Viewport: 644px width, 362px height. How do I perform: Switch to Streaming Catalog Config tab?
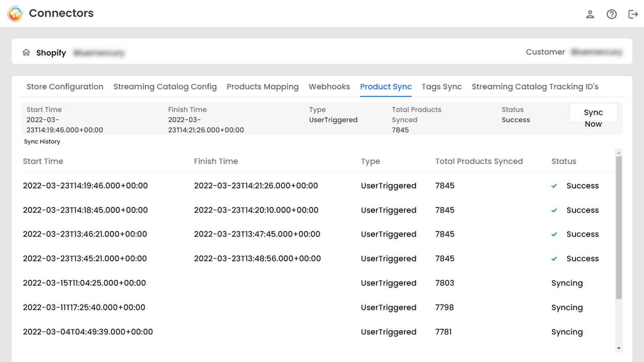165,86
